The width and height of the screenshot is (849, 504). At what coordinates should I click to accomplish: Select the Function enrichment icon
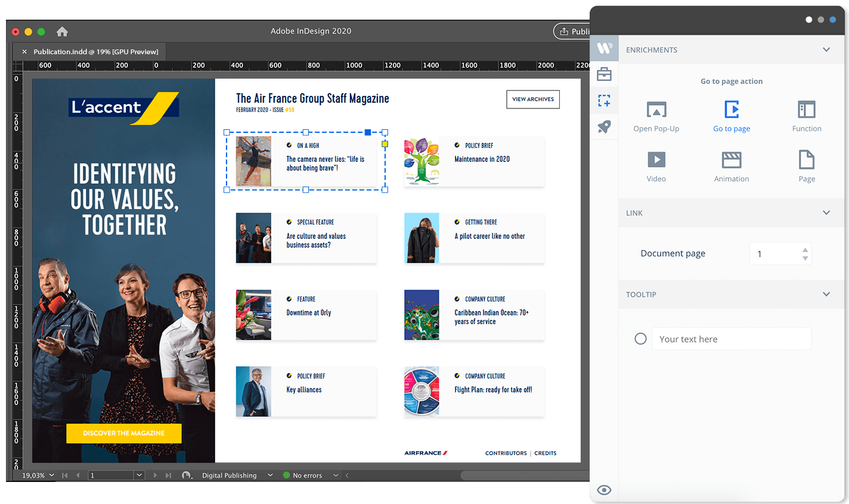(x=806, y=110)
